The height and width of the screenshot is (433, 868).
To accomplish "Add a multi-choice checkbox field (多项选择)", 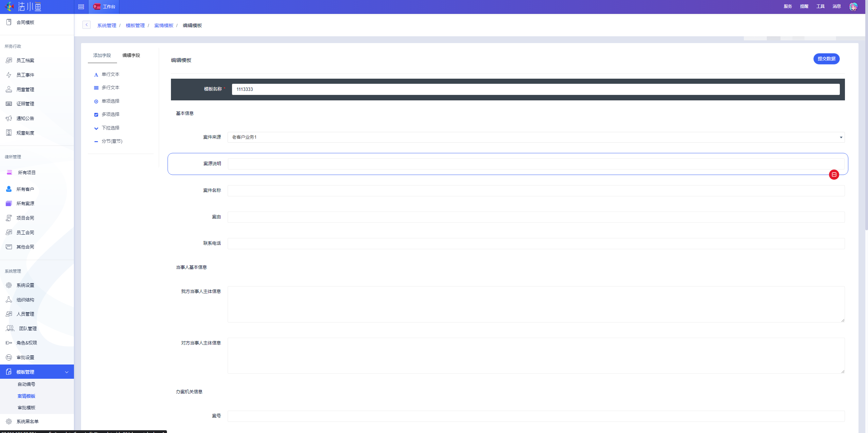I will (110, 114).
